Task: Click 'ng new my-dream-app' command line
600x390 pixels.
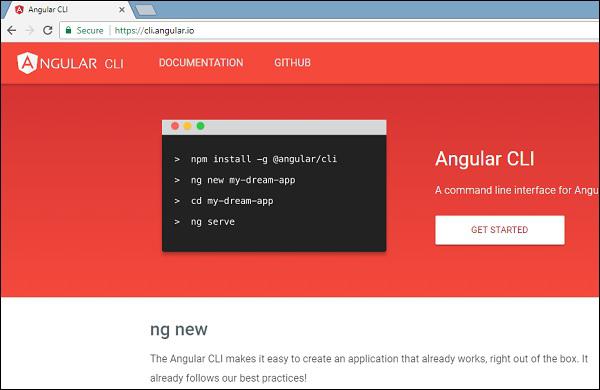Action: pos(243,180)
